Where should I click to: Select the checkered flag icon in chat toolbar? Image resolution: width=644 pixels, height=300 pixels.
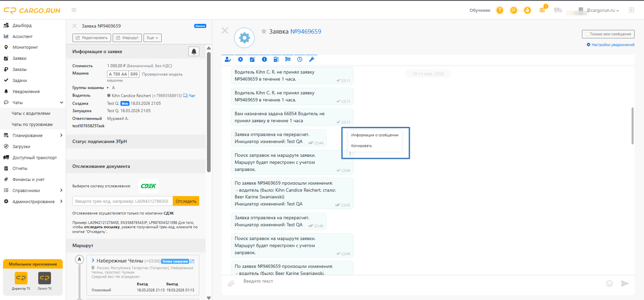(x=288, y=59)
